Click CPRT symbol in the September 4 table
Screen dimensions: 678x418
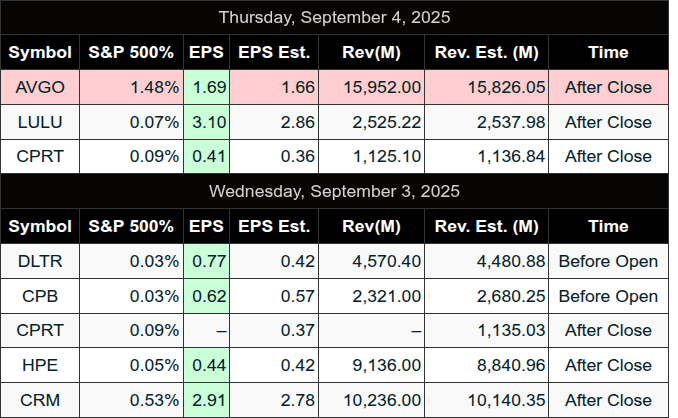point(40,156)
